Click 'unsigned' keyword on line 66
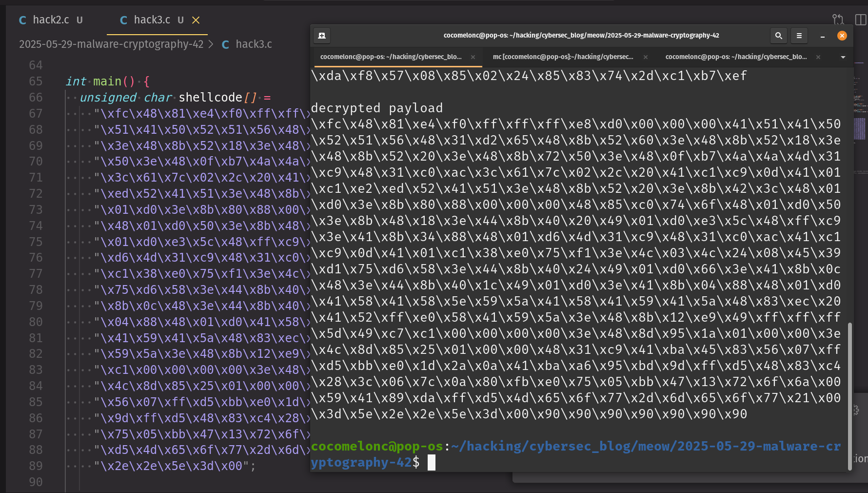Image resolution: width=868 pixels, height=493 pixels. [x=108, y=98]
